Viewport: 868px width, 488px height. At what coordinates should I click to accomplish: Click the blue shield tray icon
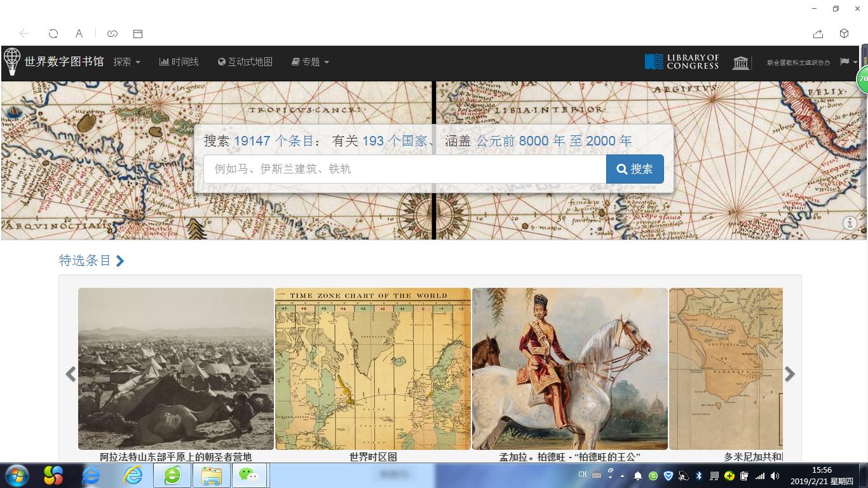point(668,476)
